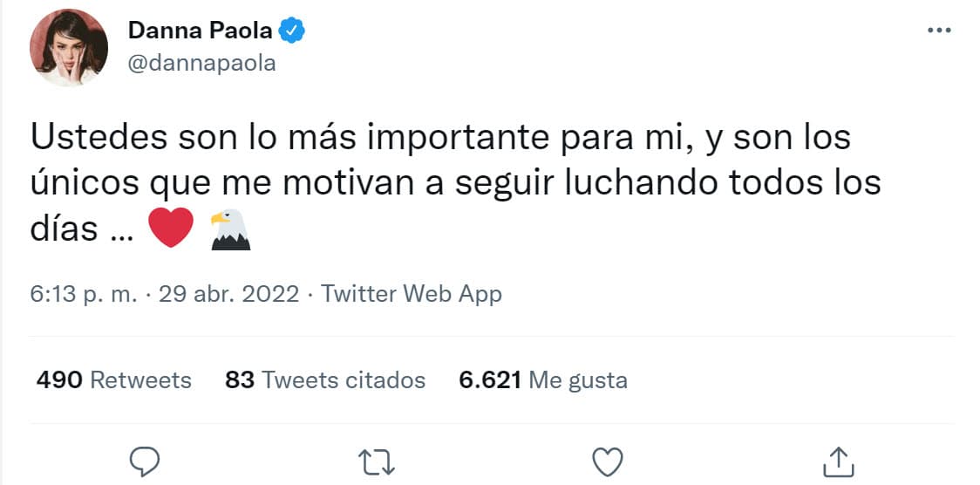Click the share upload icon

coord(838,461)
